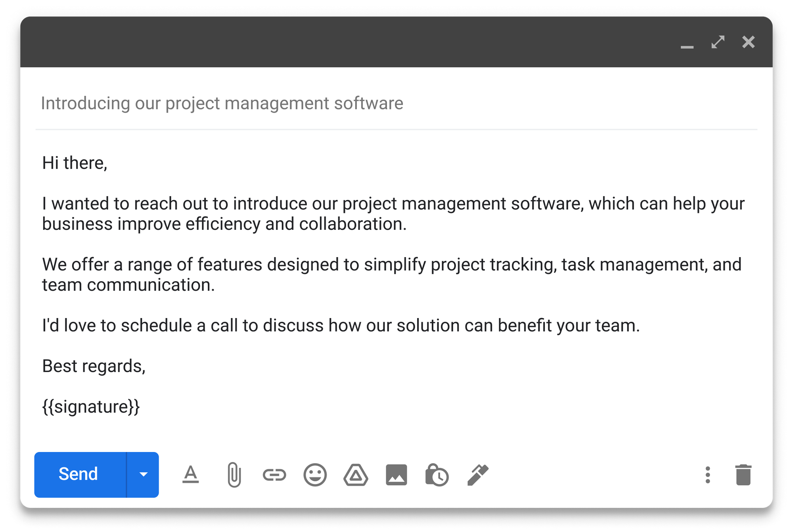Insert a photo into the email
The height and width of the screenshot is (532, 793).
pos(396,474)
